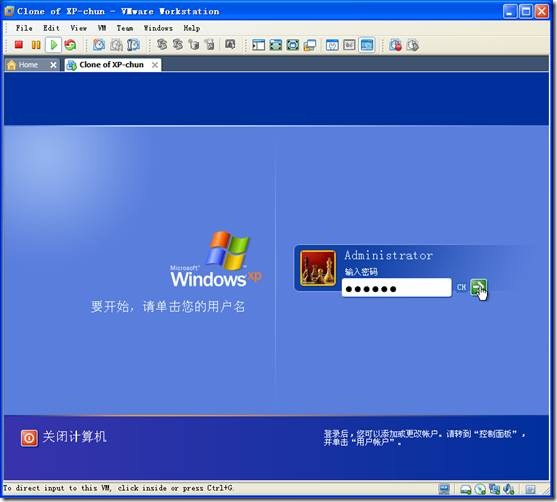Click the Unity mode toolbar icon
Screen dimensions: 557x502
[293, 45]
